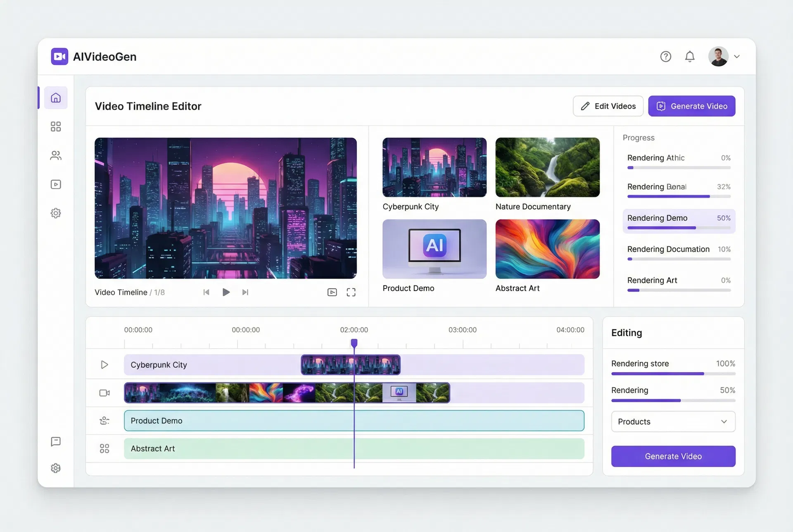This screenshot has height=532, width=793.
Task: Select Home in the sidebar
Action: [56, 98]
